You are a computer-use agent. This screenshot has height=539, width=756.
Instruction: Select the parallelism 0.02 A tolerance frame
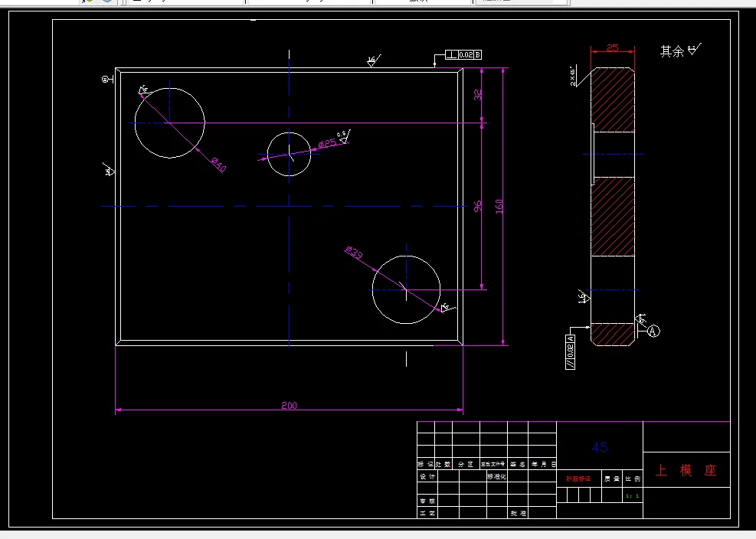click(x=571, y=352)
